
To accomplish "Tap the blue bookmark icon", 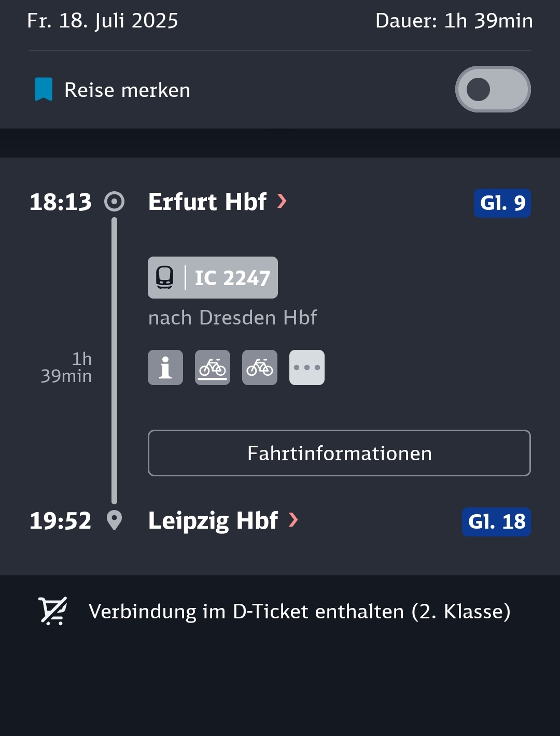I will (x=44, y=89).
